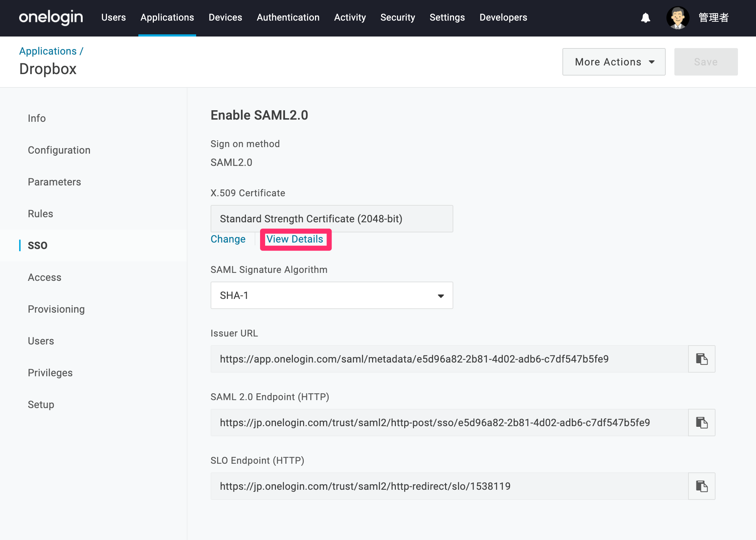This screenshot has width=756, height=540.
Task: Switch to the Users tab in sidebar
Action: (x=41, y=341)
